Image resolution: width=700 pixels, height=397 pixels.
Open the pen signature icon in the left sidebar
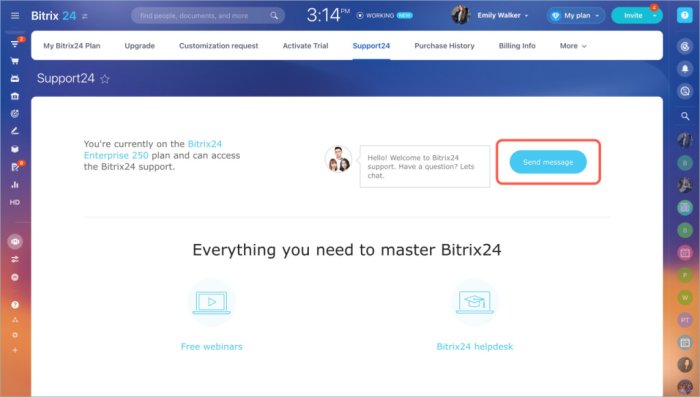click(15, 131)
